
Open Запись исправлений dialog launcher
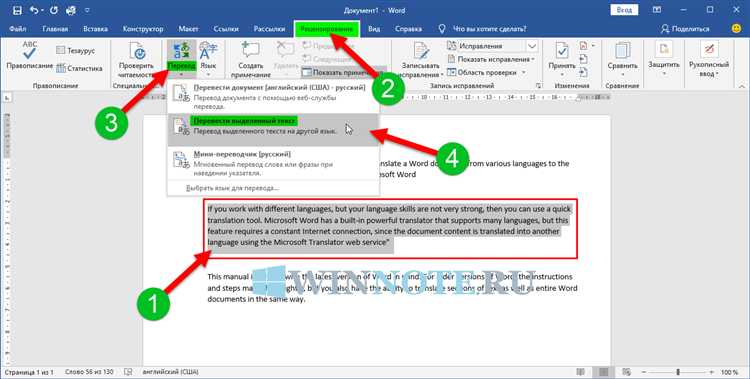point(539,86)
